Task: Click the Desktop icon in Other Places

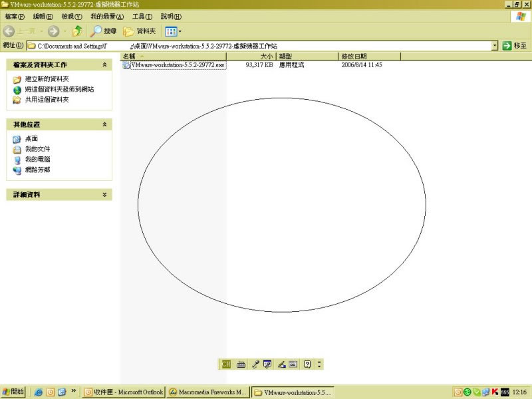Action: 17,139
